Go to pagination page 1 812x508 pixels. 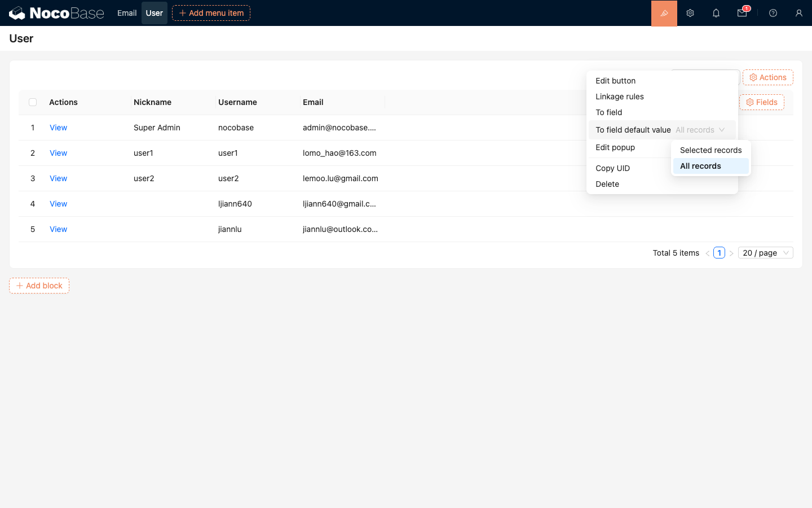(719, 253)
